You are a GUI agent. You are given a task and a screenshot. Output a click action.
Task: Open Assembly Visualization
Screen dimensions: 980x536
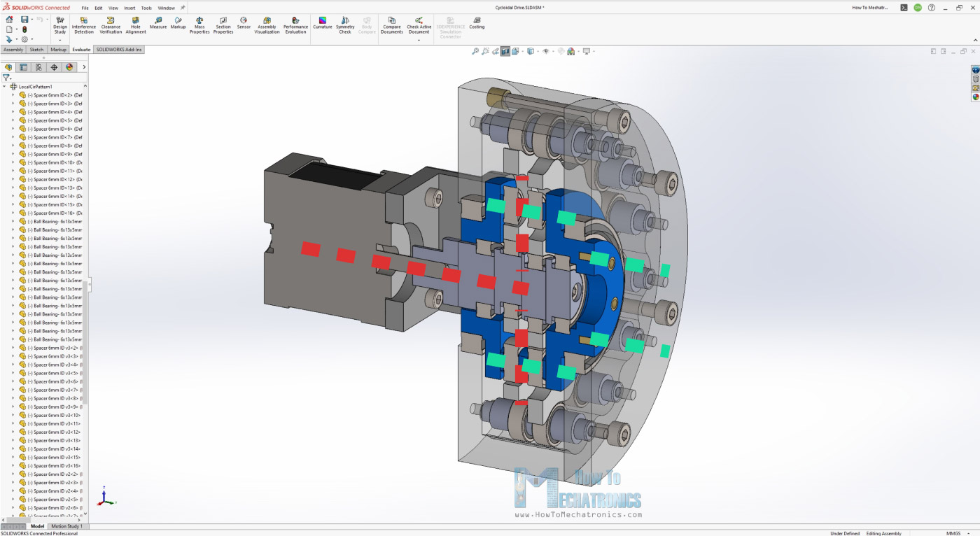pos(267,25)
